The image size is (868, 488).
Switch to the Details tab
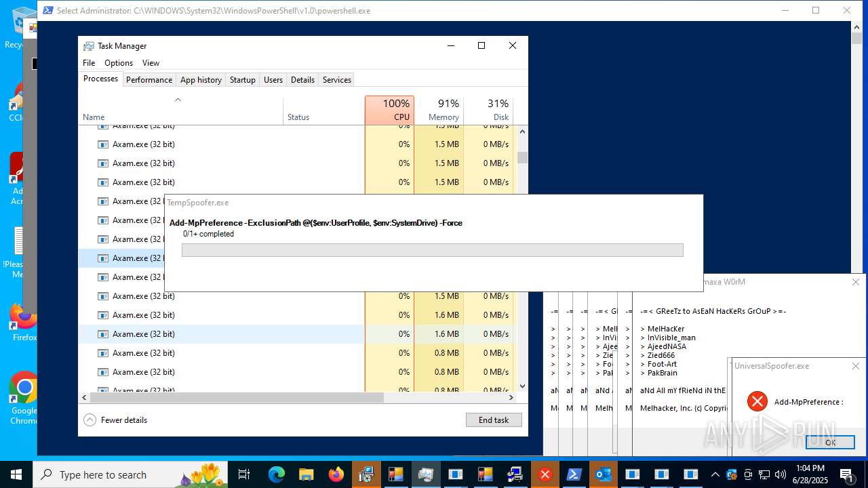tap(302, 80)
